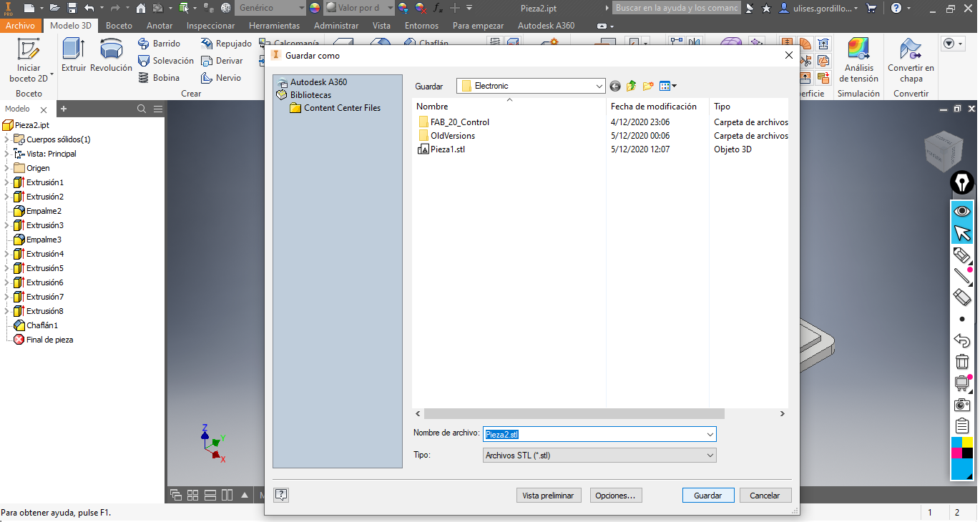The image size is (980, 522).
Task: Select the Repujado emboss tool
Action: (226, 44)
